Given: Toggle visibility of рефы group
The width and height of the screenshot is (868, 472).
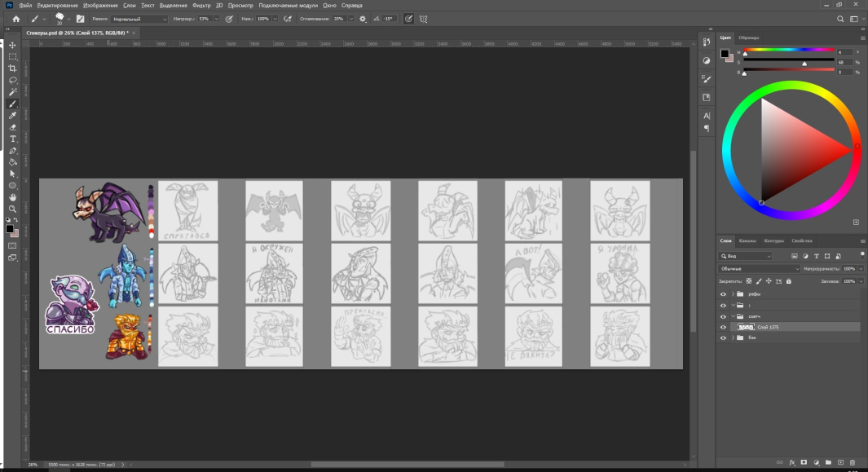Looking at the screenshot, I should click(x=723, y=294).
